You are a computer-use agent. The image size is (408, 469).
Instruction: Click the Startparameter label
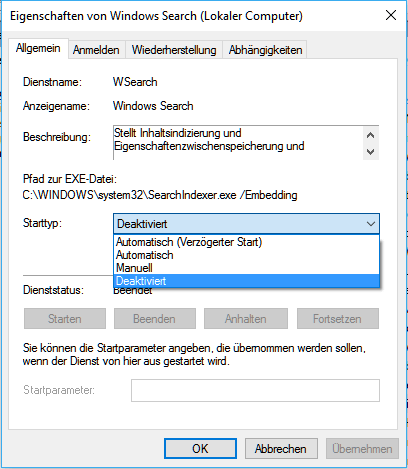59,390
